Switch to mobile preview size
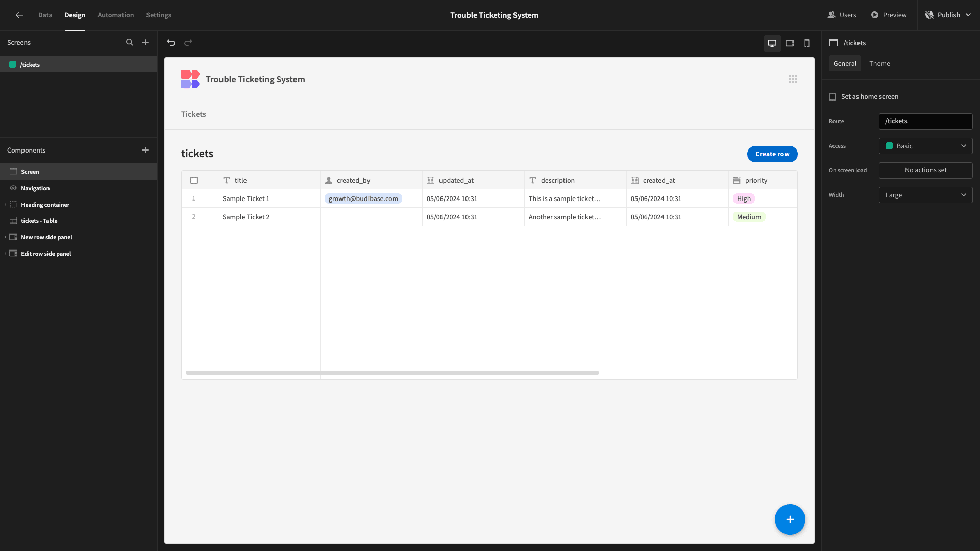Viewport: 980px width, 551px height. 807,43
